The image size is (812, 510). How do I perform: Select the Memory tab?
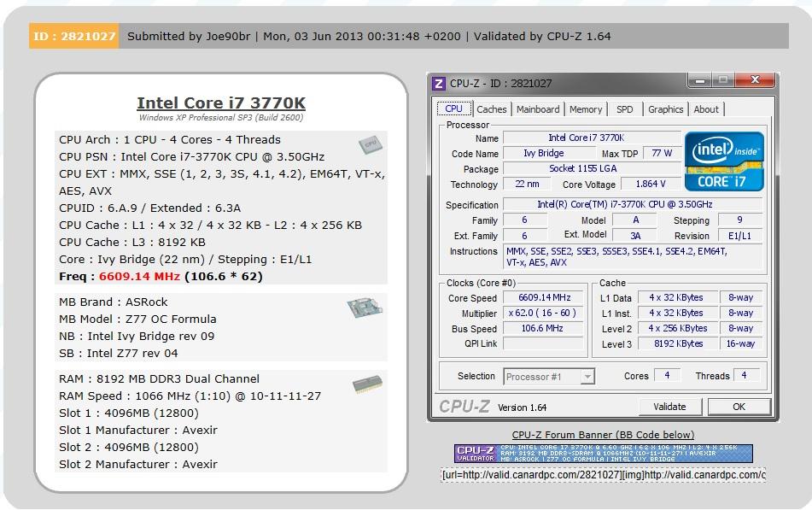[586, 109]
